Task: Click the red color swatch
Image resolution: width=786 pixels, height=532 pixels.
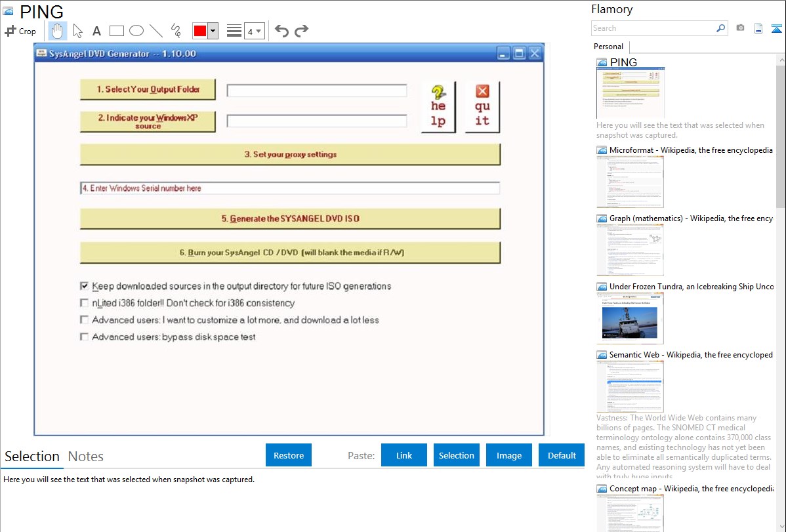Action: click(x=200, y=31)
